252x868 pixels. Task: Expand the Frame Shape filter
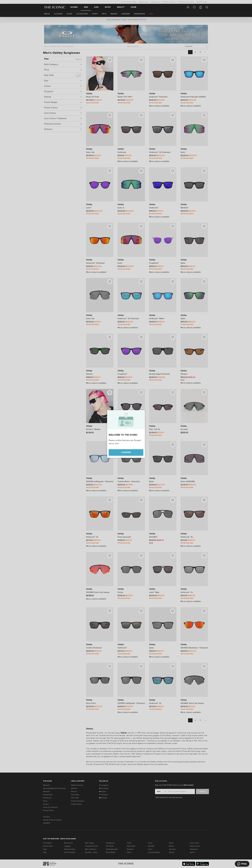click(x=63, y=102)
